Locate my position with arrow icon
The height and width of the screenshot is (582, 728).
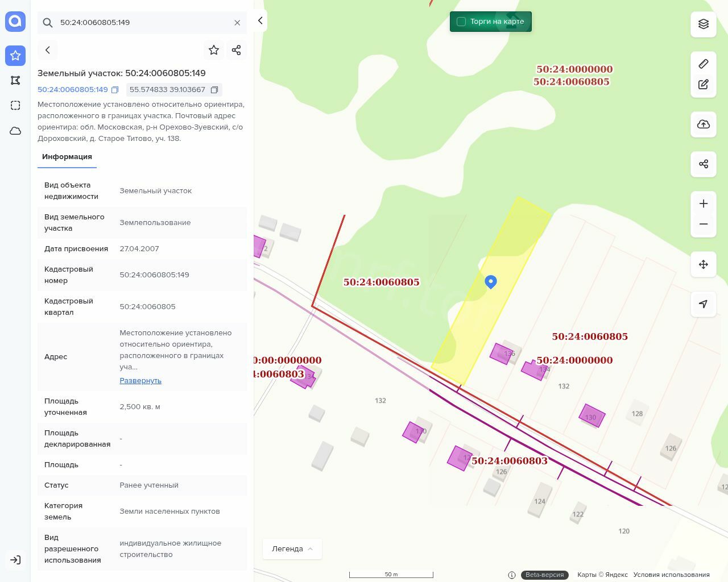tap(704, 304)
